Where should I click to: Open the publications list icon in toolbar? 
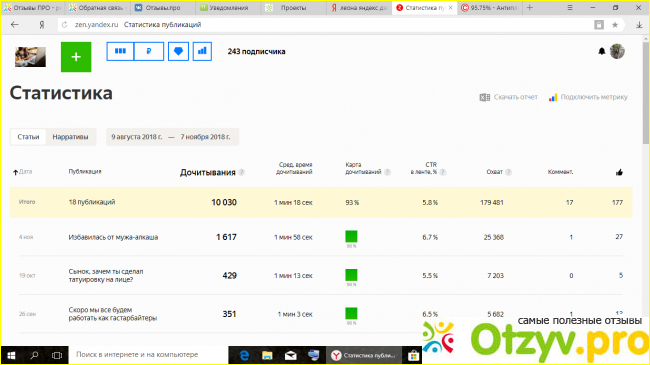(120, 51)
